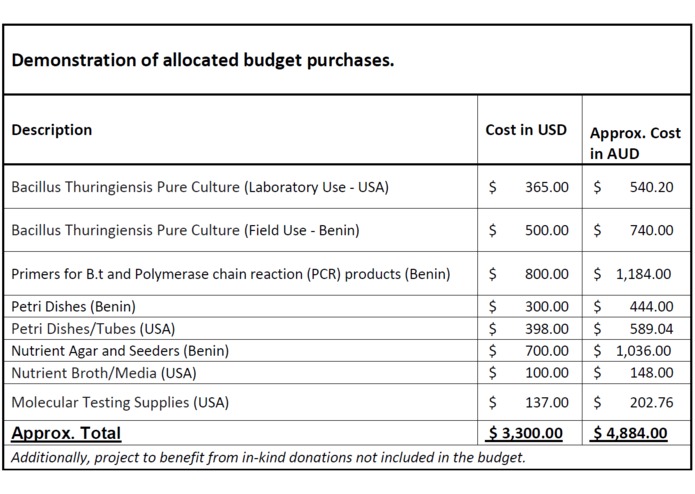
Task: Click the Bacillus Thuringiensis Field Use Benin cell
Action: click(185, 230)
